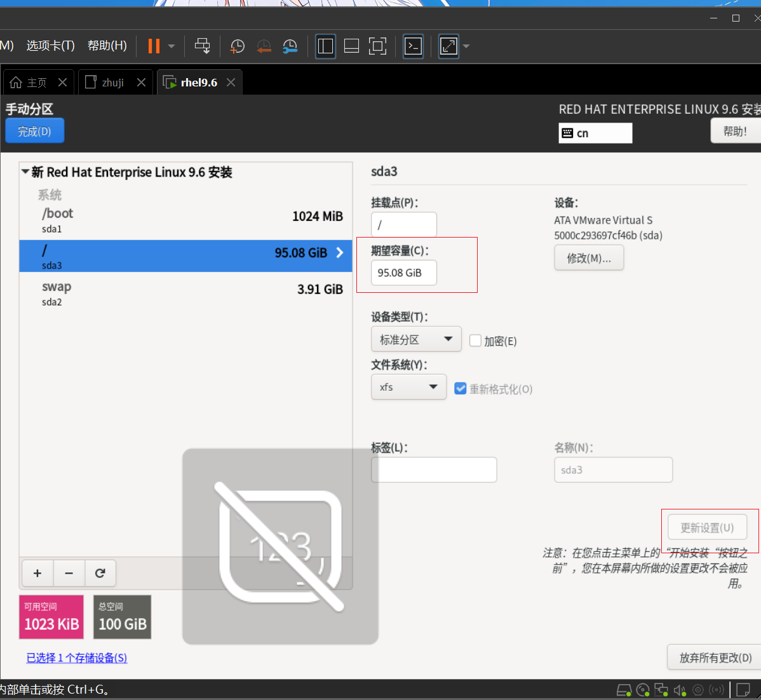
Task: Click the CD/DVD drive status bar icon
Action: click(x=643, y=690)
